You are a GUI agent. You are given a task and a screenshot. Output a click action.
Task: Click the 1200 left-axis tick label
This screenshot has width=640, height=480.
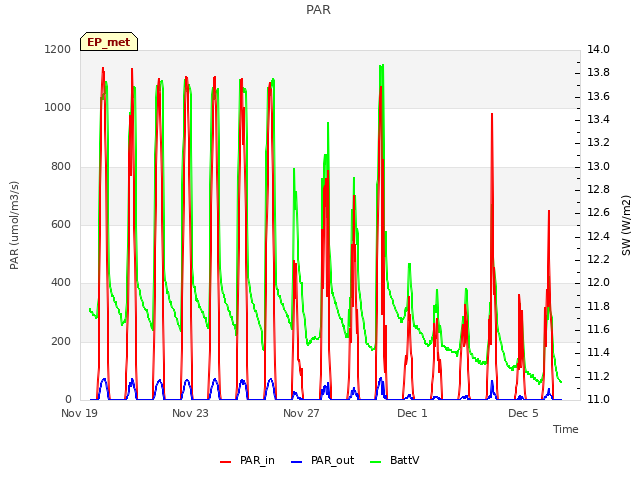[x=58, y=49]
